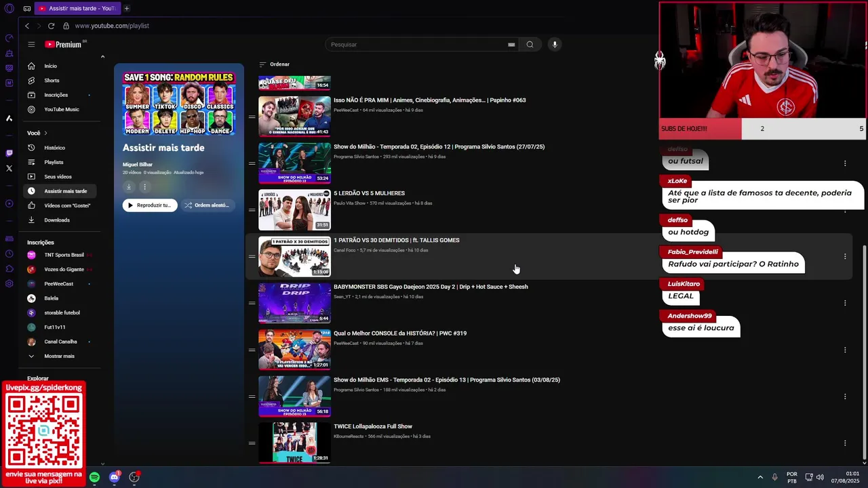Open X (Twitter) panel in Opera sidebar
868x488 pixels.
(9, 168)
